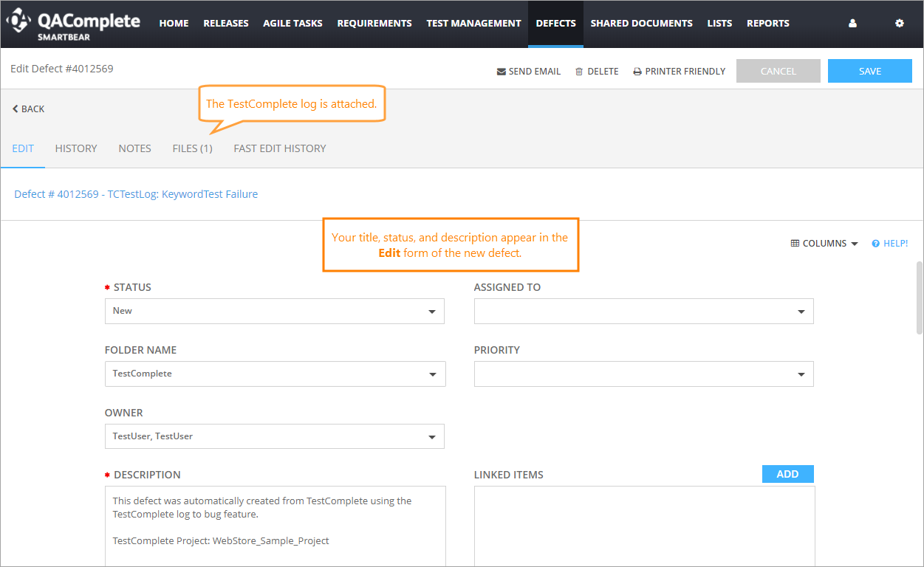The height and width of the screenshot is (567, 924).
Task: Click the Delete trash icon
Action: pos(579,72)
